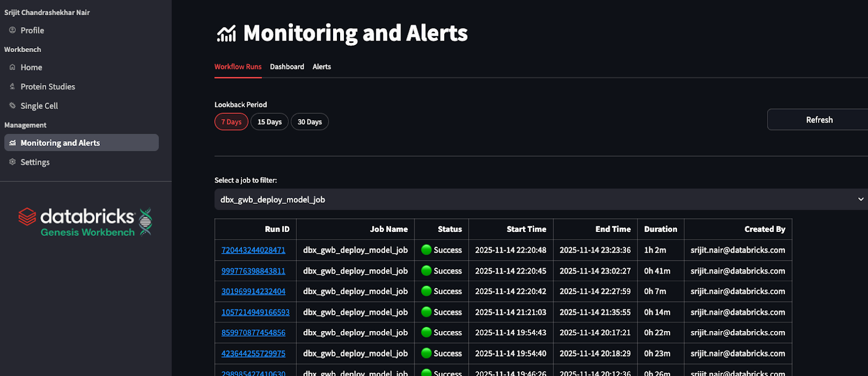Open the job filter dropdown
This screenshot has width=868, height=376.
[537, 199]
